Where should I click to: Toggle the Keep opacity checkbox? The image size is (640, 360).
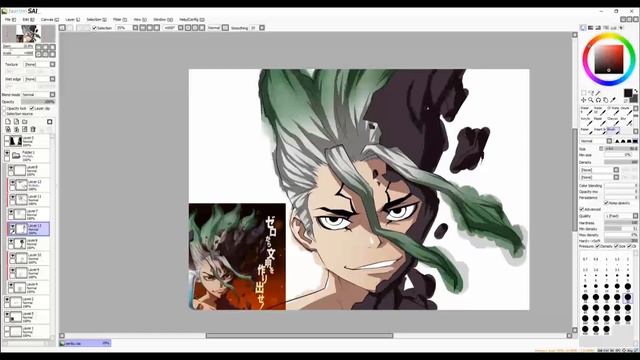[606, 203]
